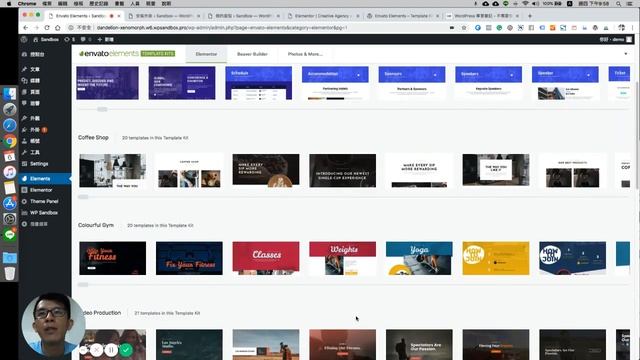
Task: Open the dropdown arrow at header right
Action: tap(626, 54)
